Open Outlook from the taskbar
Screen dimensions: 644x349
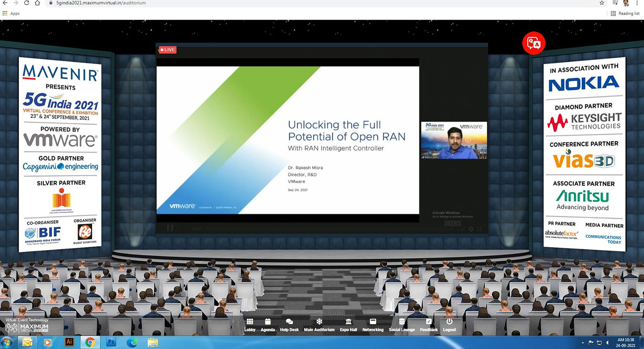coord(27,342)
